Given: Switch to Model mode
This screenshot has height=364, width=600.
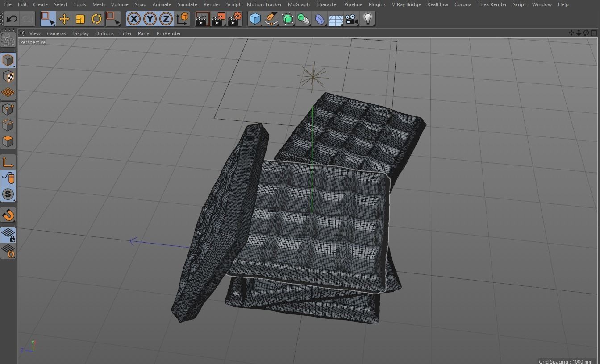Looking at the screenshot, I should [x=8, y=60].
